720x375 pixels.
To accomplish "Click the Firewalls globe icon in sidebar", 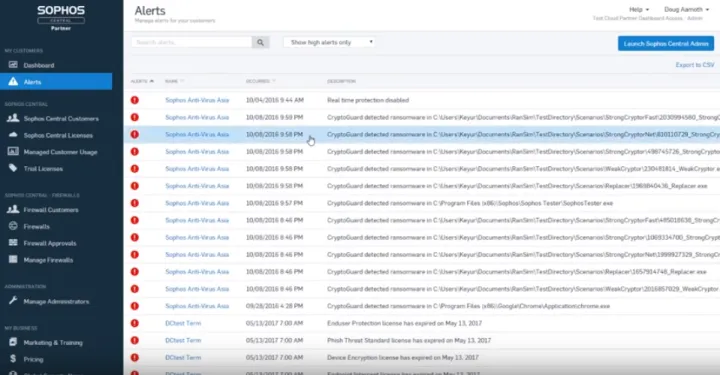I will click(13, 226).
